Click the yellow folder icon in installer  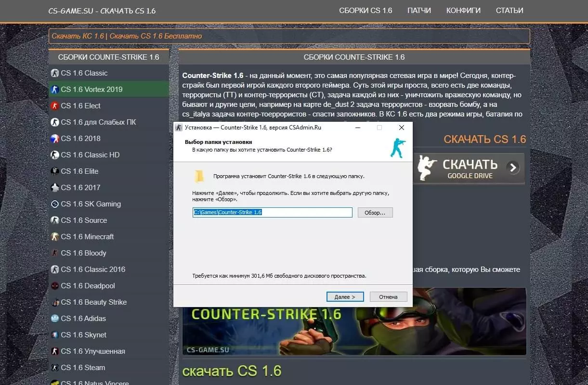coord(199,177)
